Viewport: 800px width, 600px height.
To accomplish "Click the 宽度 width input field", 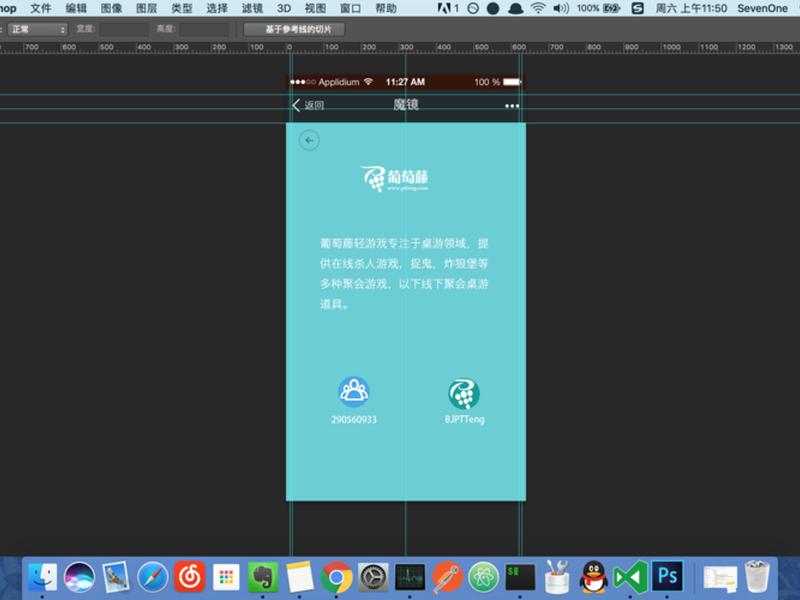I will [x=124, y=30].
